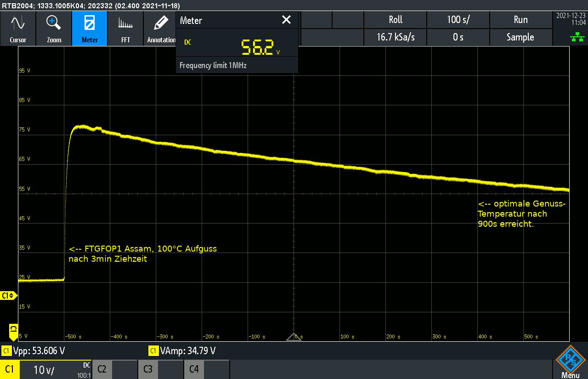Toggle the Run acquisition button

pyautogui.click(x=520, y=20)
